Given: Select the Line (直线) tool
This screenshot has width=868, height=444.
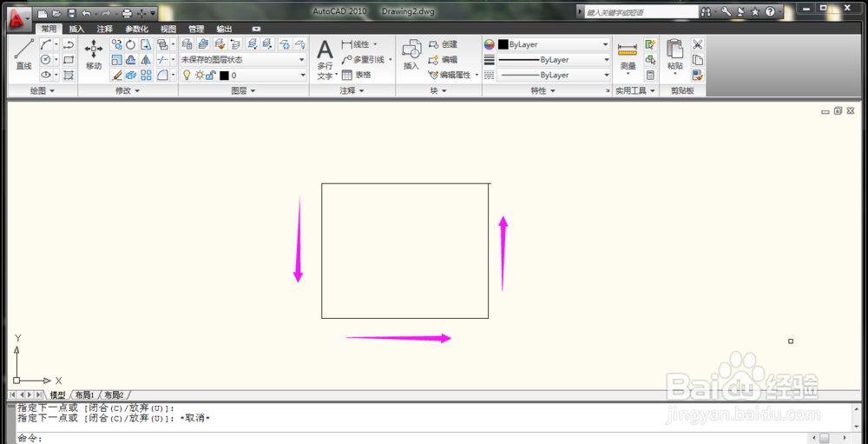Looking at the screenshot, I should coord(23,55).
